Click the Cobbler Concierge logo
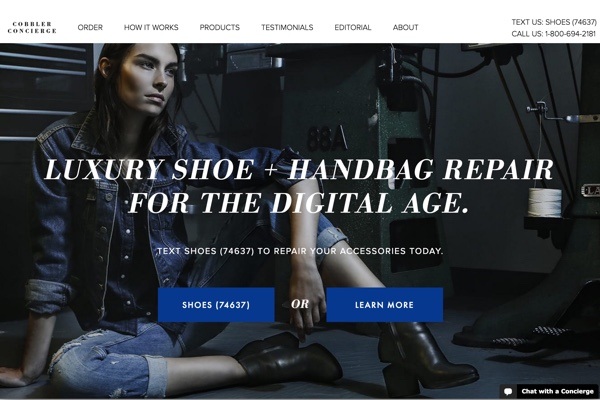This screenshot has height=400, width=600. coord(32,28)
